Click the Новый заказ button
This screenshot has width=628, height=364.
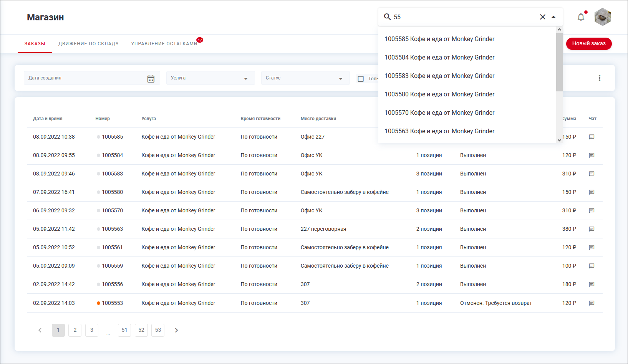[x=588, y=44]
